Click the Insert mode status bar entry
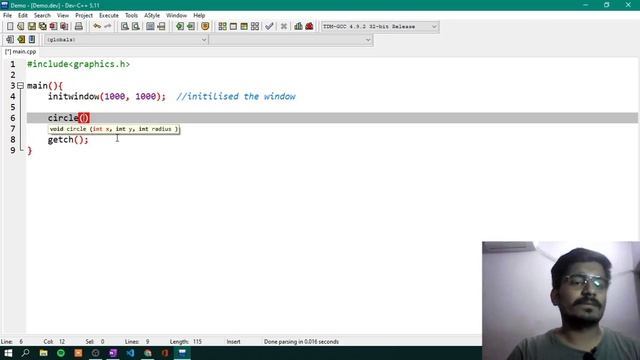 (233, 342)
